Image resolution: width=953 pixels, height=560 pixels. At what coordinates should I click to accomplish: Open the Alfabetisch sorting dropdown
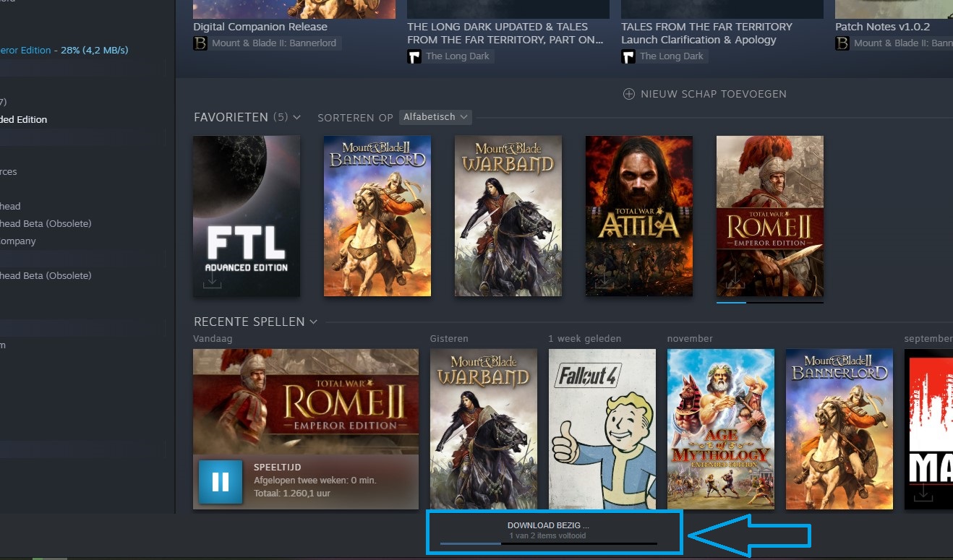(x=435, y=116)
